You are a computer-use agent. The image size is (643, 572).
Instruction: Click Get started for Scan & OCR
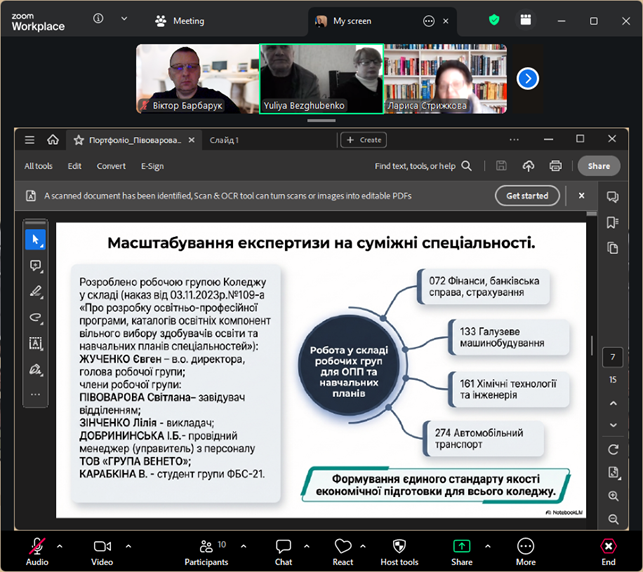527,196
